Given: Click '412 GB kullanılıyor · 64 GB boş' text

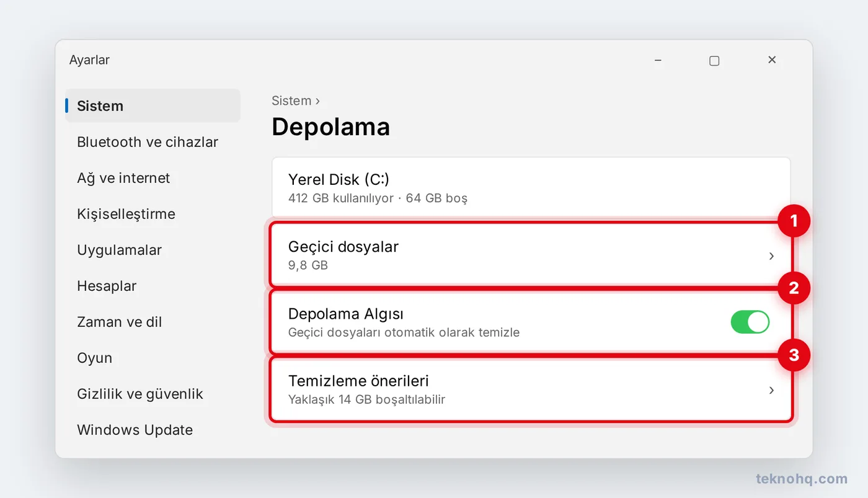Looking at the screenshot, I should pyautogui.click(x=378, y=198).
